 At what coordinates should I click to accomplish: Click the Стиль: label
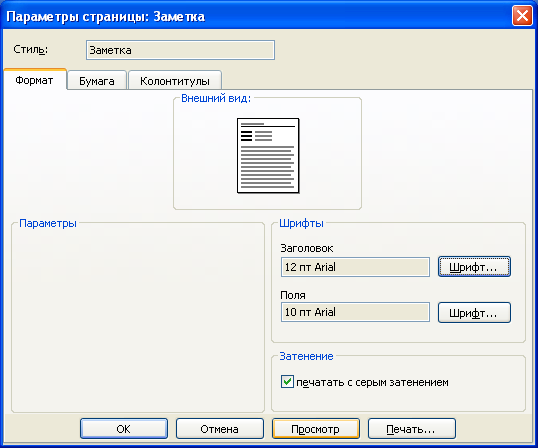click(x=31, y=50)
